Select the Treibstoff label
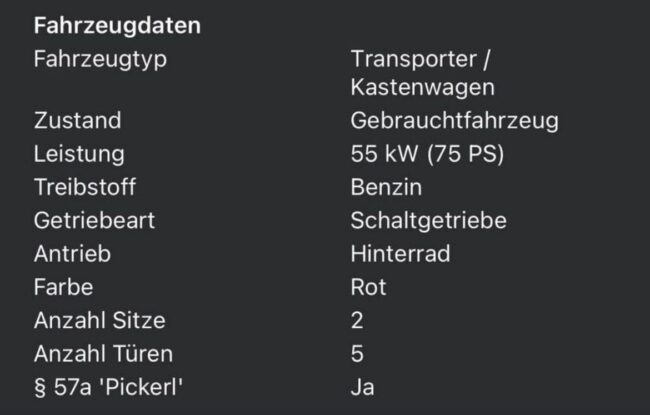Screen dimensions: 650x415 pos(85,187)
